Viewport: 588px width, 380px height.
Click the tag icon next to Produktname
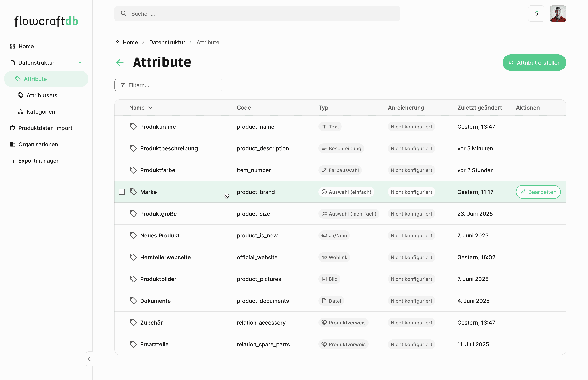point(133,127)
